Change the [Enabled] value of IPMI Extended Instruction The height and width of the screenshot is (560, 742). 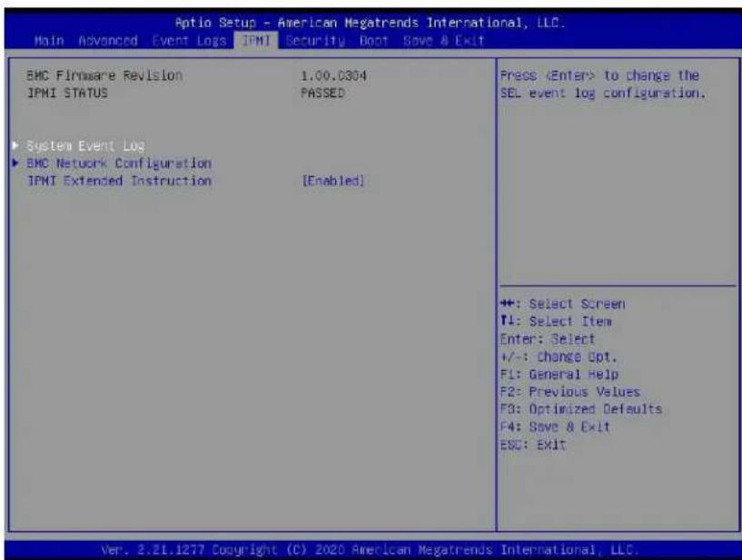(333, 181)
